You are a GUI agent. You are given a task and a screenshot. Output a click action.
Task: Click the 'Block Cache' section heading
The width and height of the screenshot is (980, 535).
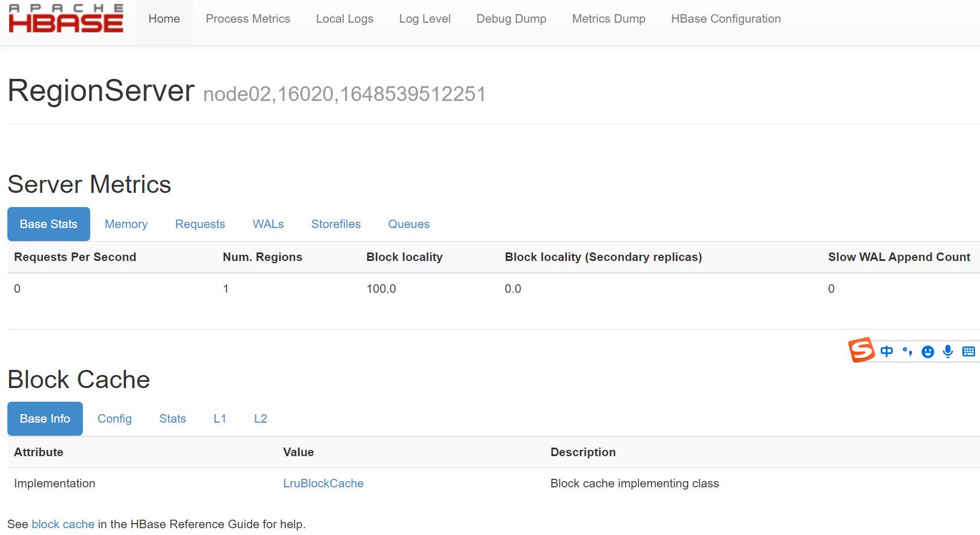point(79,380)
